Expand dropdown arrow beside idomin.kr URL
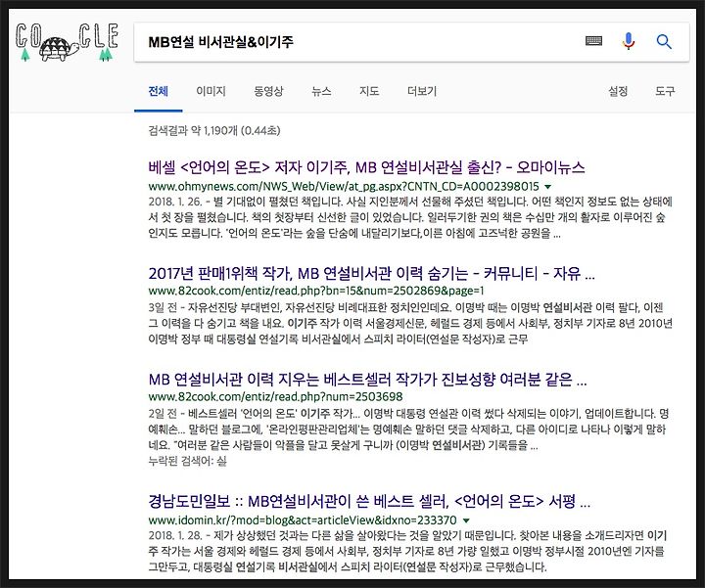The width and height of the screenshot is (705, 588). click(466, 520)
